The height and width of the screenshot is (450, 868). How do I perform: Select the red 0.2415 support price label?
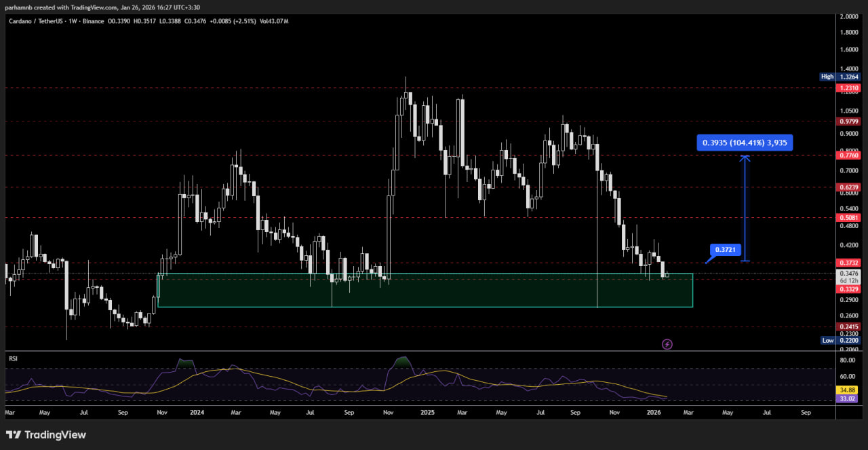pos(849,326)
